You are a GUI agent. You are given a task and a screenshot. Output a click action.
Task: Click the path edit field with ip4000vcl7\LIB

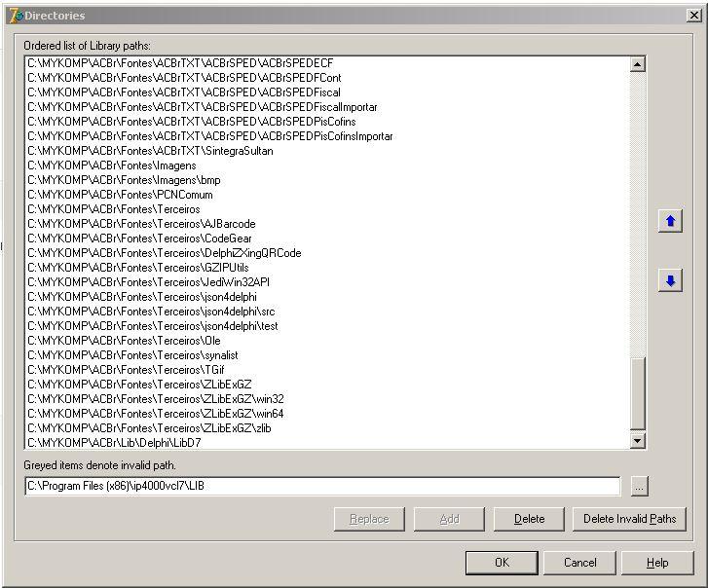[322, 486]
